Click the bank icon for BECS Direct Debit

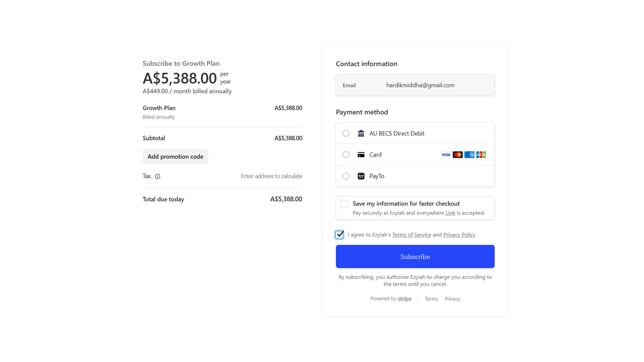click(361, 133)
